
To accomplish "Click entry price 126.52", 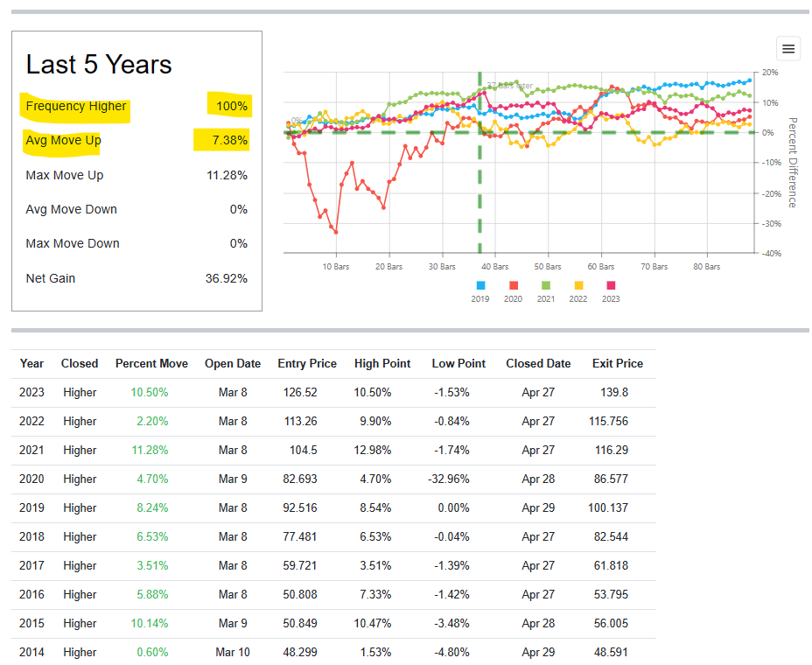I will click(300, 393).
